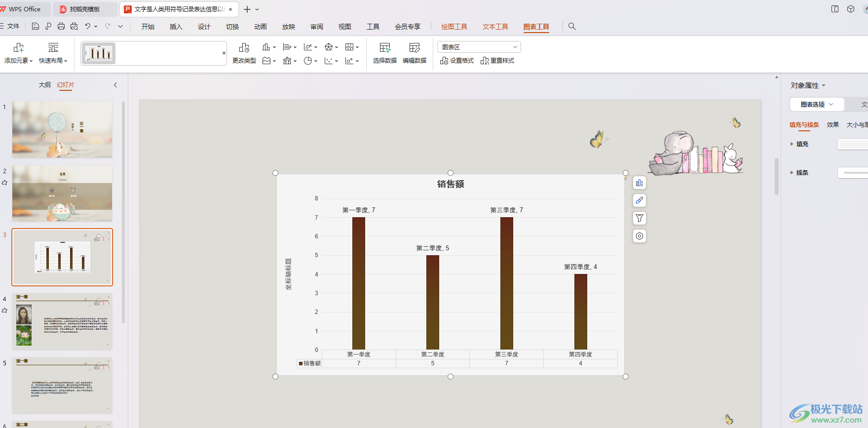Screen dimensions: 868x428
Task: Select slide 4 thumbnail with portrait photo
Action: pyautogui.click(x=62, y=321)
